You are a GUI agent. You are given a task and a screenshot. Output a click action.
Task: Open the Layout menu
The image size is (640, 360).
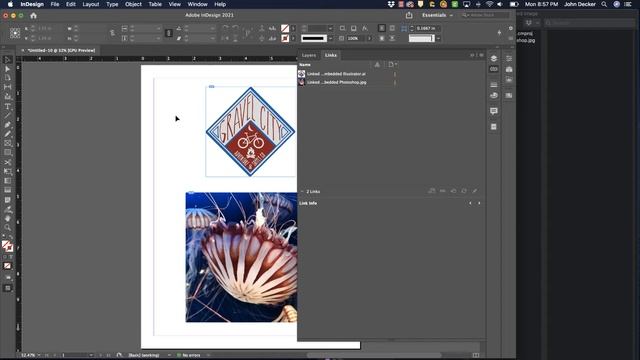[x=91, y=4]
